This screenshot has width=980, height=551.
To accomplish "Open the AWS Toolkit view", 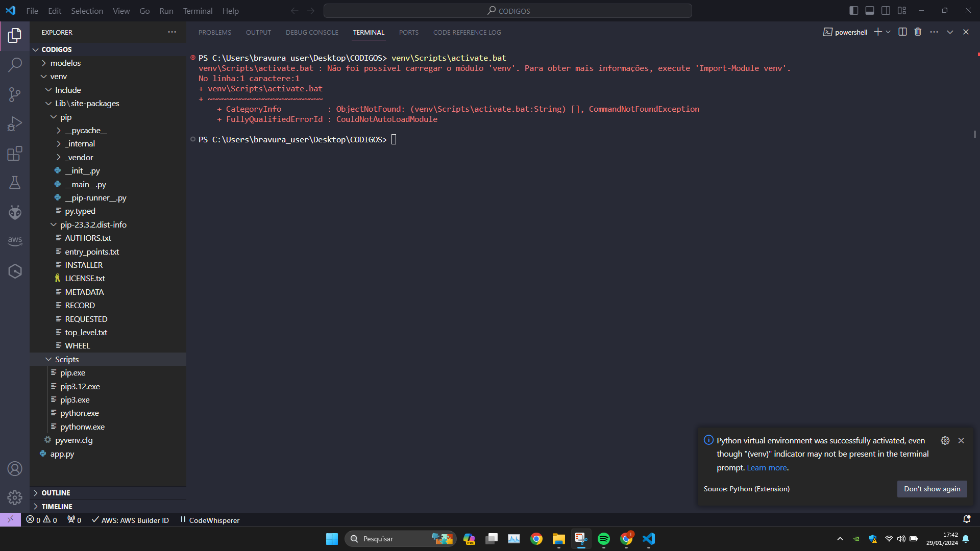I will click(x=15, y=241).
